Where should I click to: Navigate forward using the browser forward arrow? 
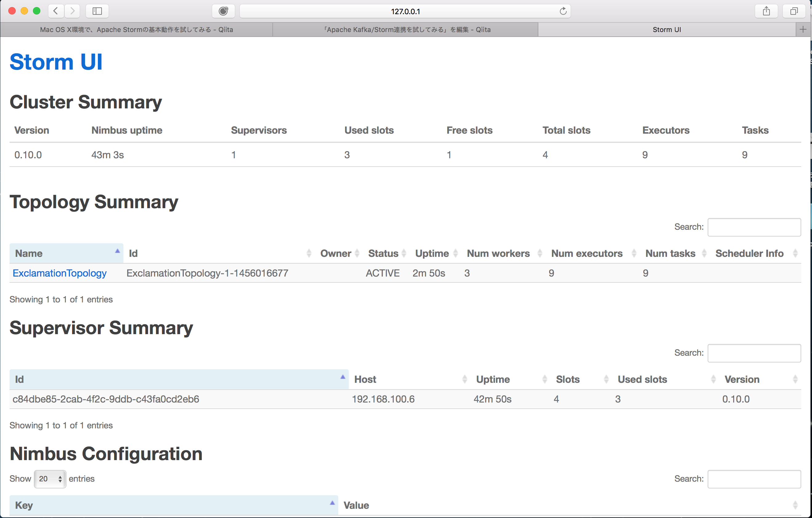click(x=72, y=11)
